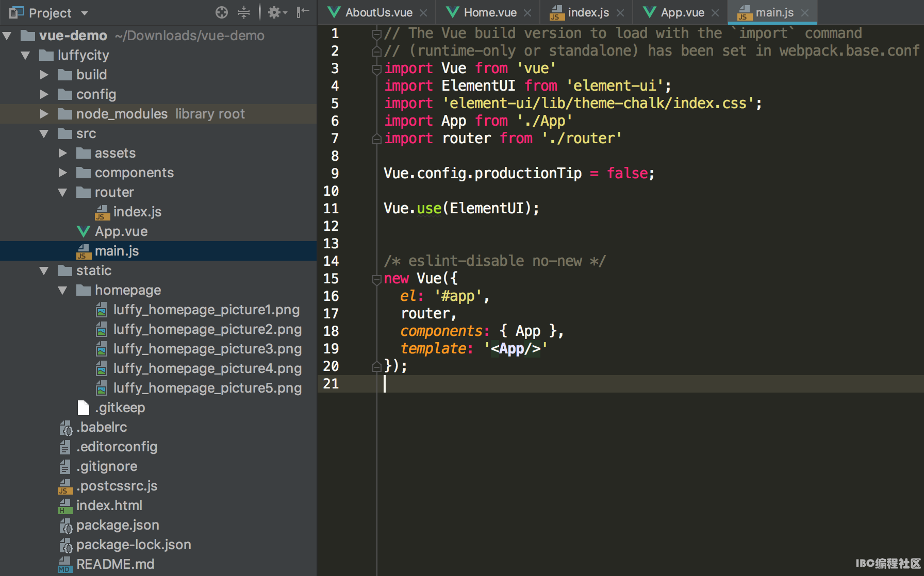Click the './router' import path
This screenshot has height=576, width=924.
coord(582,138)
